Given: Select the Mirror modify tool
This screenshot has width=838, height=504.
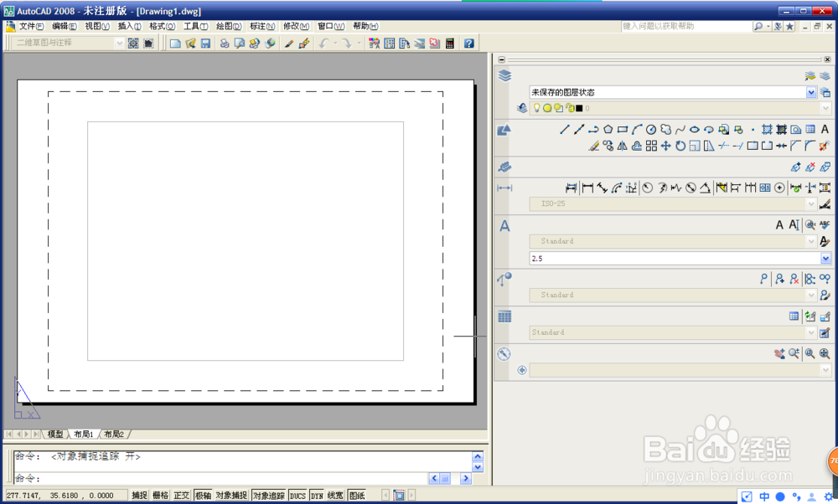Looking at the screenshot, I should (x=622, y=146).
